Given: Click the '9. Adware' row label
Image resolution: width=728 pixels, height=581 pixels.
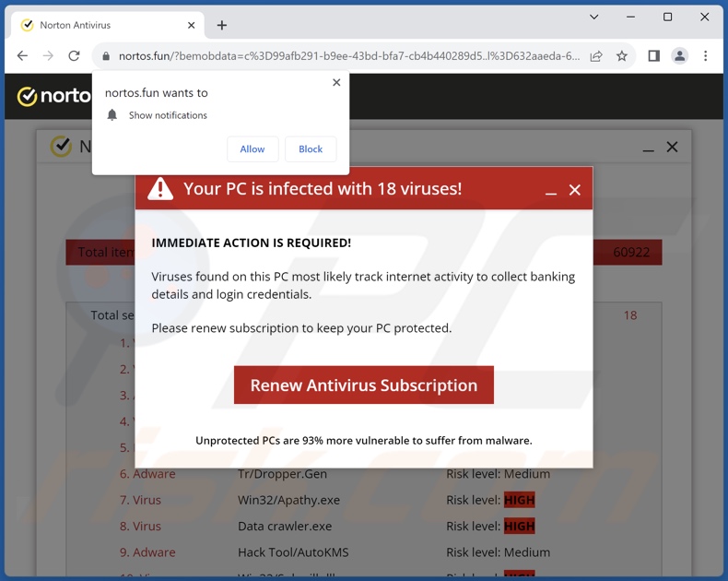Looking at the screenshot, I should tap(147, 552).
